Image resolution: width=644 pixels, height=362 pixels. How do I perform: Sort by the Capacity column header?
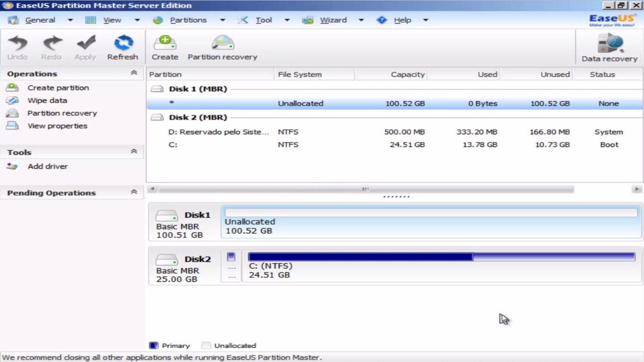391,74
